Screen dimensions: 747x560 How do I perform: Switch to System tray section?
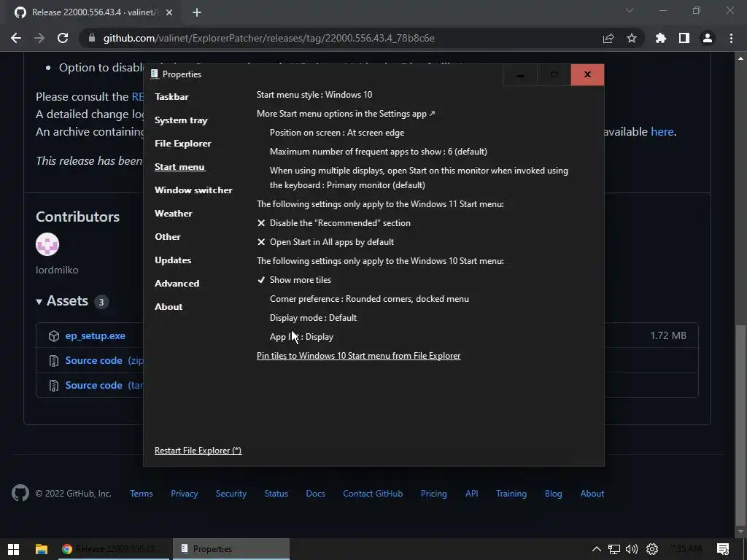[181, 120]
